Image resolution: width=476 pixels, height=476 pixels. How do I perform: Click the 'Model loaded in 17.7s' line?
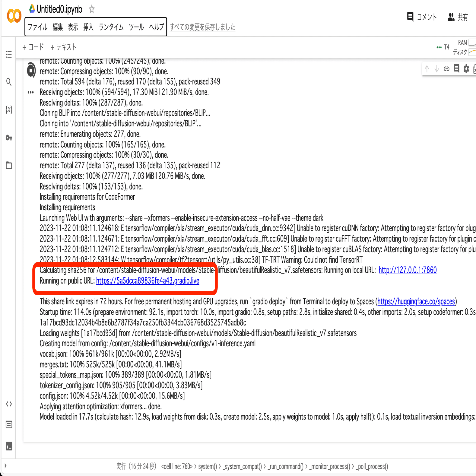258,417
